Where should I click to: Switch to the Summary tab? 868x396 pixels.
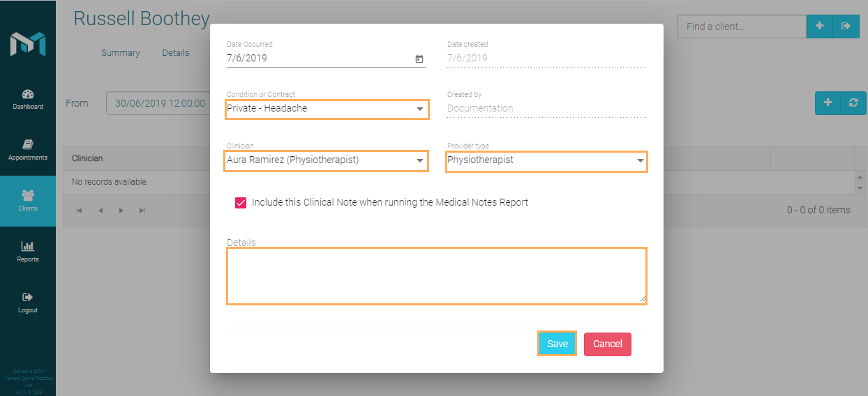(120, 53)
